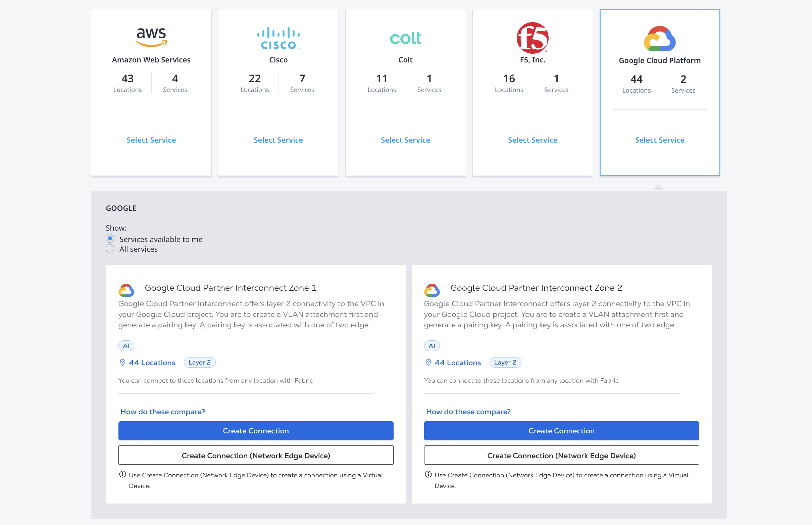Click the AWS logo icon
Image resolution: width=812 pixels, height=525 pixels.
[x=151, y=37]
